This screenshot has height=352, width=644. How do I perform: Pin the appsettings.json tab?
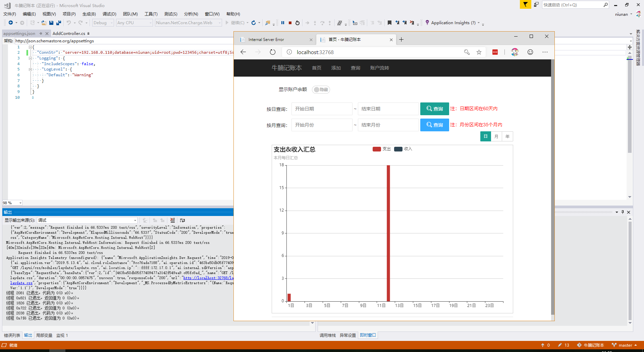[41, 34]
